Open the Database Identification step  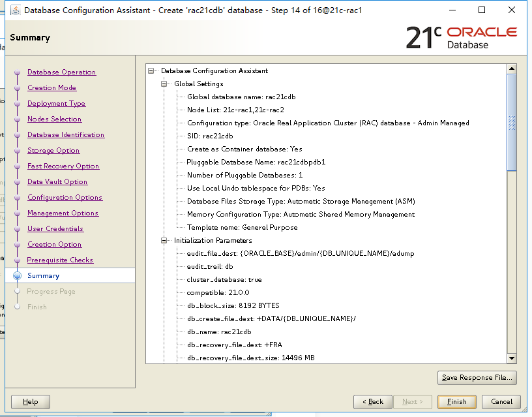pos(66,134)
